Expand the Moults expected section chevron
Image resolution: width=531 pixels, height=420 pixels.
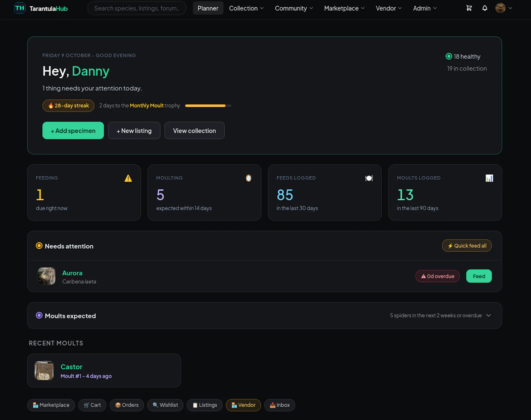(489, 315)
